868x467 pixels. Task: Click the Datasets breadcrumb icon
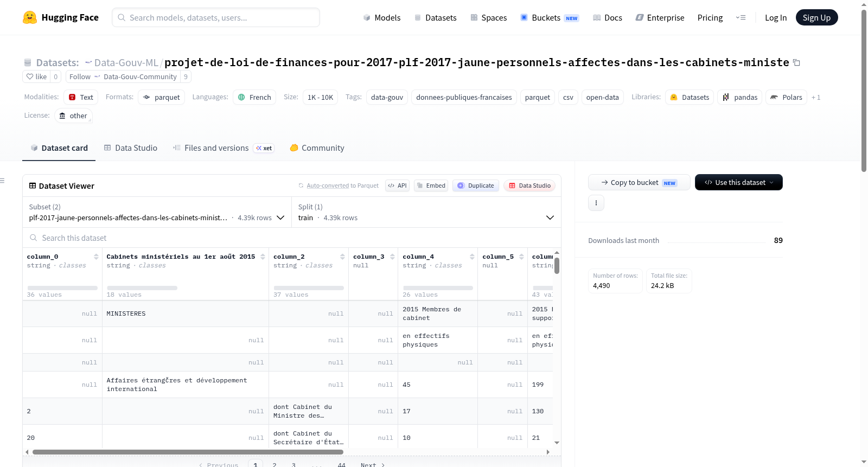(28, 62)
